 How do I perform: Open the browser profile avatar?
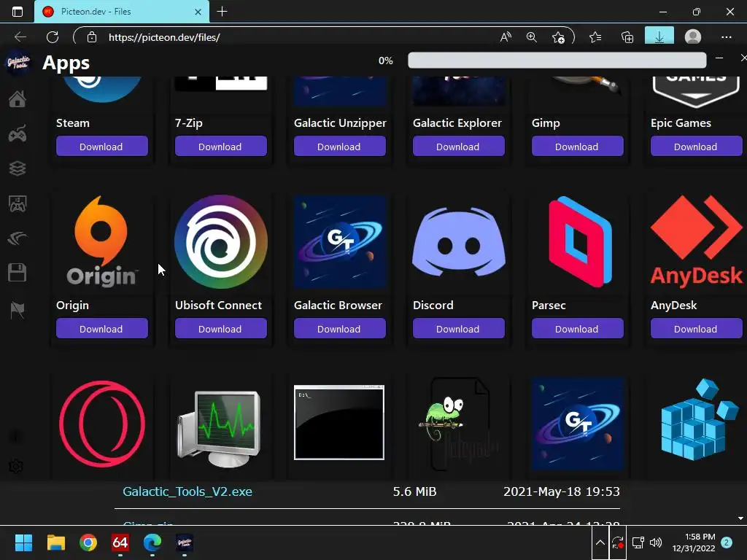click(693, 36)
